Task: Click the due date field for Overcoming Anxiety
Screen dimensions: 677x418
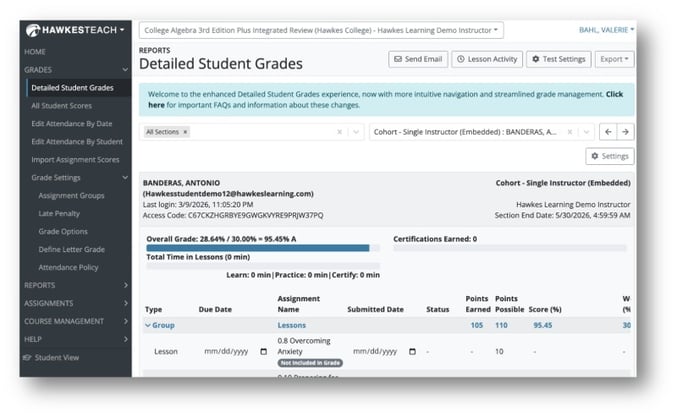Action: [x=226, y=352]
